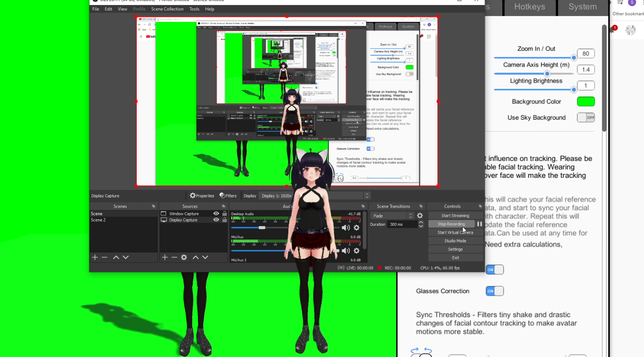Hide the Window Capture source
This screenshot has height=357, width=644.
[x=216, y=214]
